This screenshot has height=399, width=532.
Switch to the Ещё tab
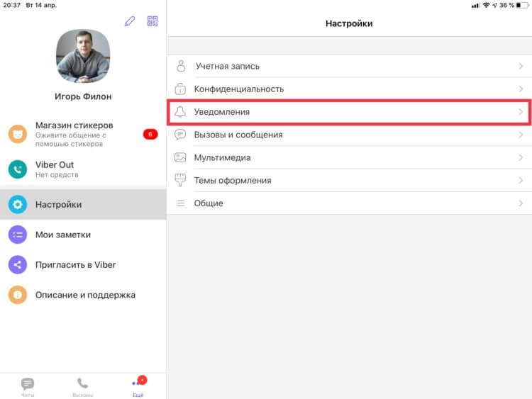coord(138,387)
